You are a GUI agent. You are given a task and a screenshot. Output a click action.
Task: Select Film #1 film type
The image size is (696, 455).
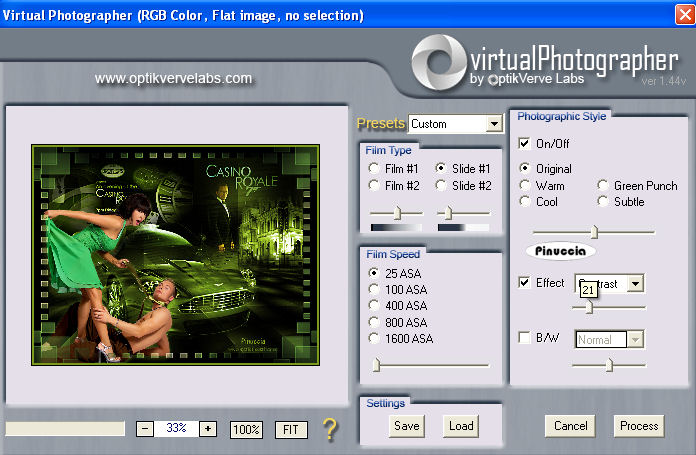coord(374,168)
